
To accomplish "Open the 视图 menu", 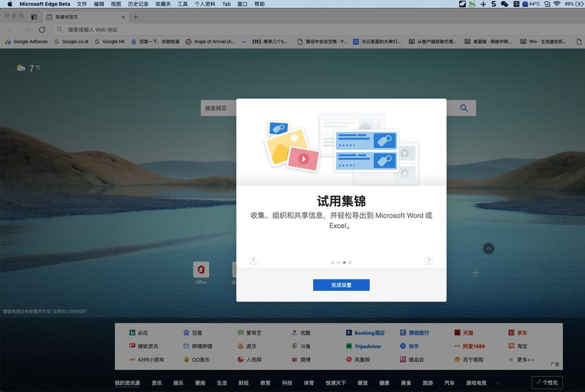I will [x=115, y=4].
